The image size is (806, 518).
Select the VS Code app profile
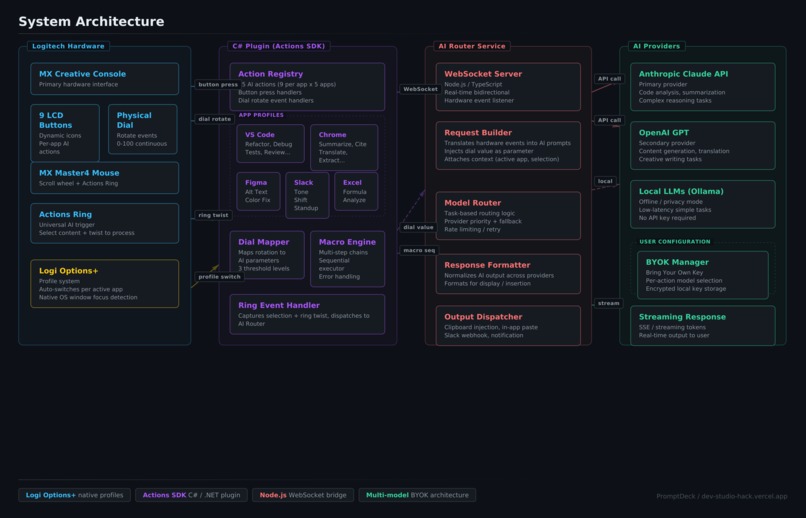point(270,143)
